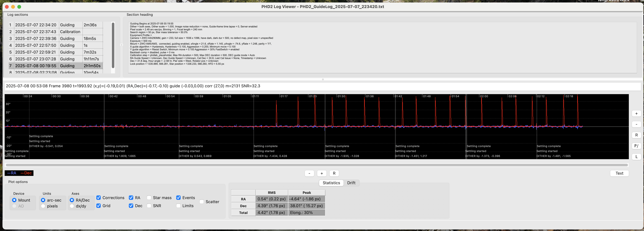
Task: Click horizontal R reset button below graph
Action: pyautogui.click(x=334, y=173)
